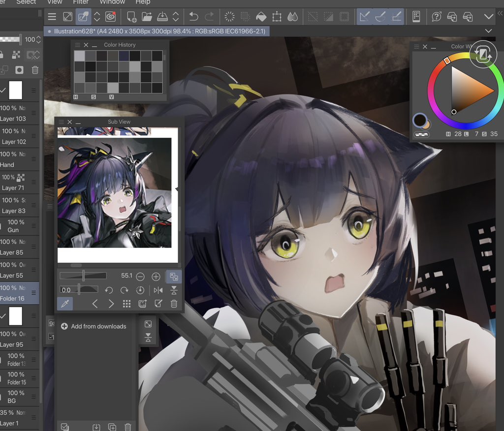This screenshot has width=504, height=431.
Task: Open the Window menu
Action: tap(112, 2)
